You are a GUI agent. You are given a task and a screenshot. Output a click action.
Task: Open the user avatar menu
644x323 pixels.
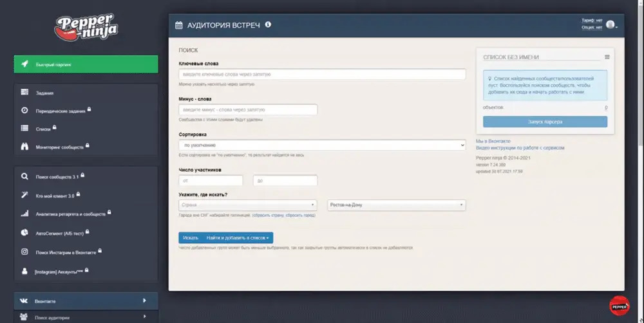pyautogui.click(x=611, y=25)
